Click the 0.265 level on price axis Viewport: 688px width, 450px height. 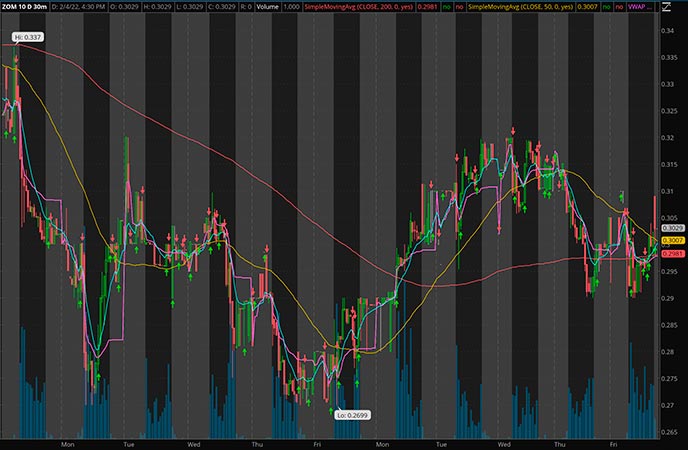point(670,432)
